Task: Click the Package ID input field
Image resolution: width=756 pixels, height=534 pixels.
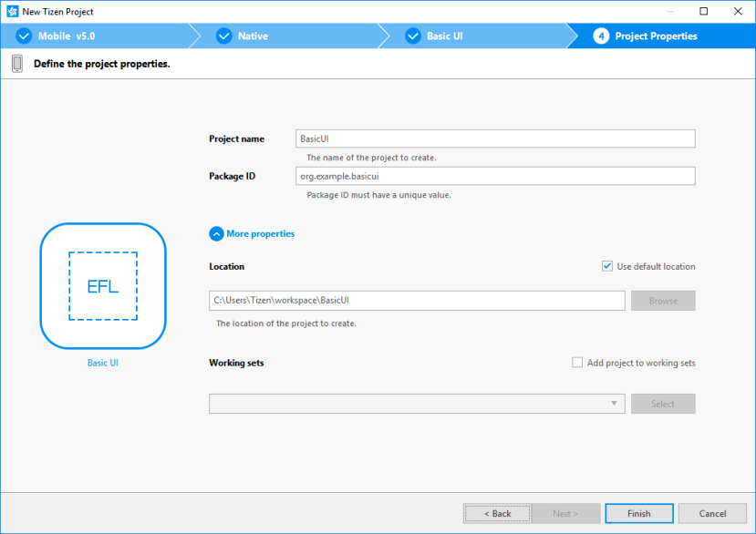Action: tap(495, 176)
